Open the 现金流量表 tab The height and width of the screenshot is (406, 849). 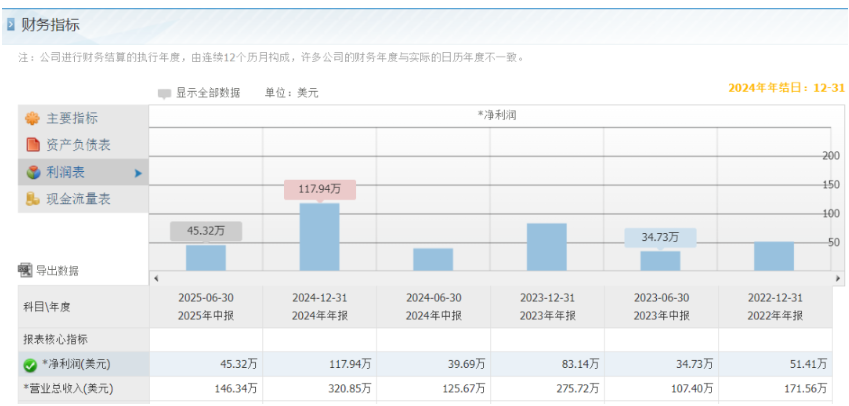pyautogui.click(x=83, y=199)
